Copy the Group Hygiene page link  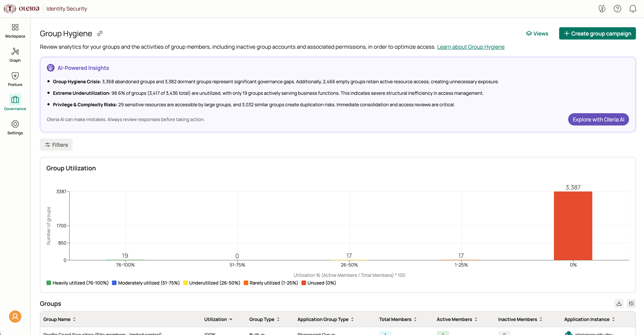click(x=100, y=33)
